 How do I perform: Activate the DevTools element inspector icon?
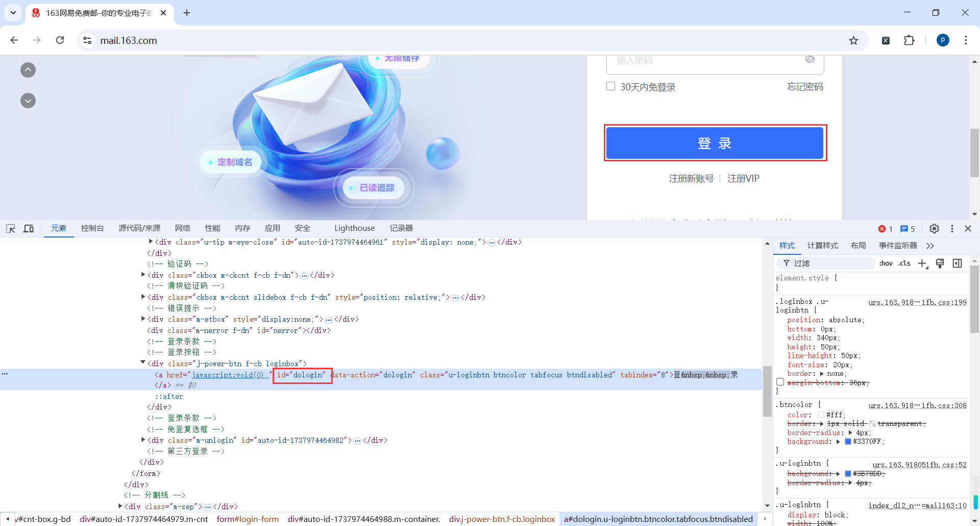pos(11,228)
